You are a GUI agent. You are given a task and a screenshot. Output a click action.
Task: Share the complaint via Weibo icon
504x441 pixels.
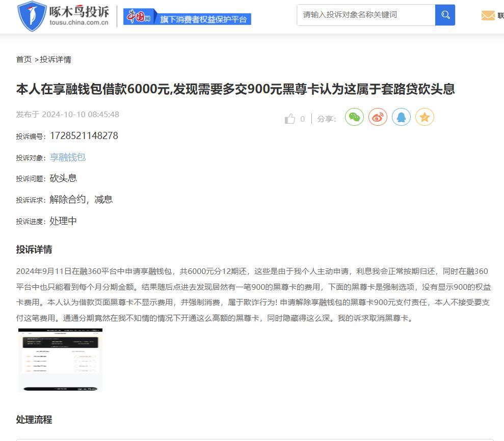pyautogui.click(x=378, y=117)
